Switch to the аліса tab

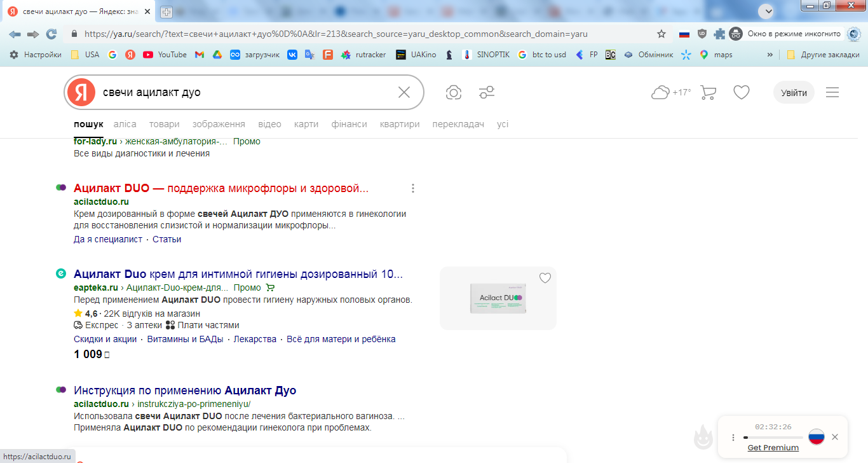point(125,124)
